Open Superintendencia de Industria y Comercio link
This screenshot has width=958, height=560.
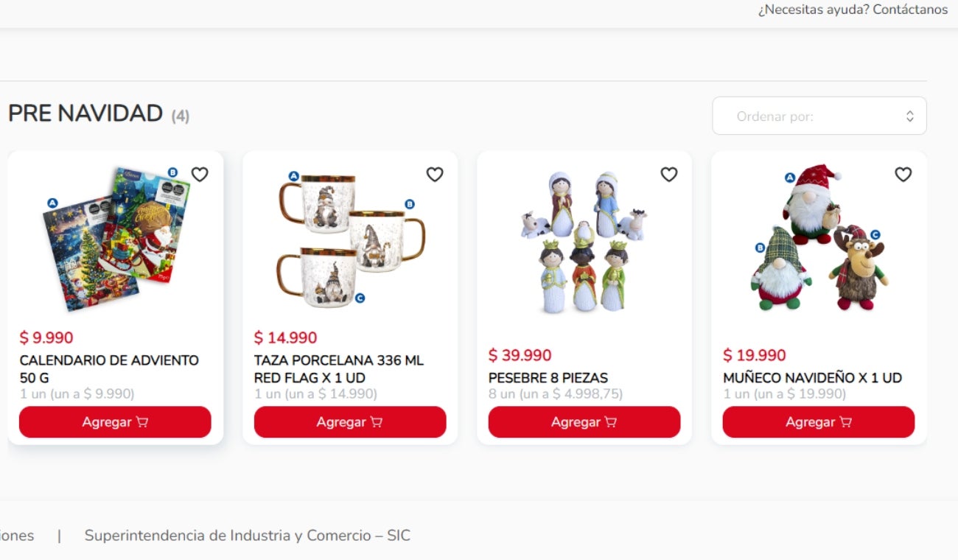pyautogui.click(x=247, y=536)
